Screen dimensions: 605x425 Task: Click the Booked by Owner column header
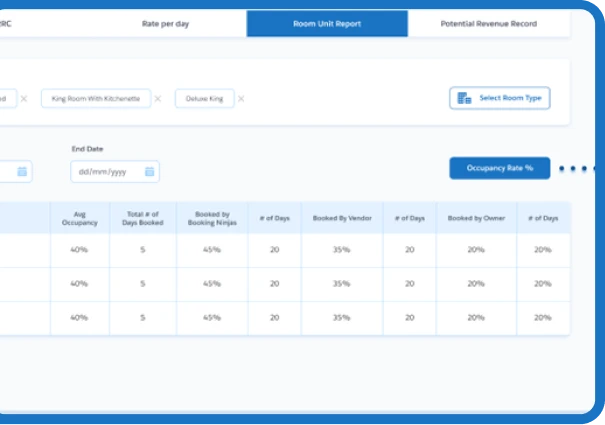pos(476,217)
